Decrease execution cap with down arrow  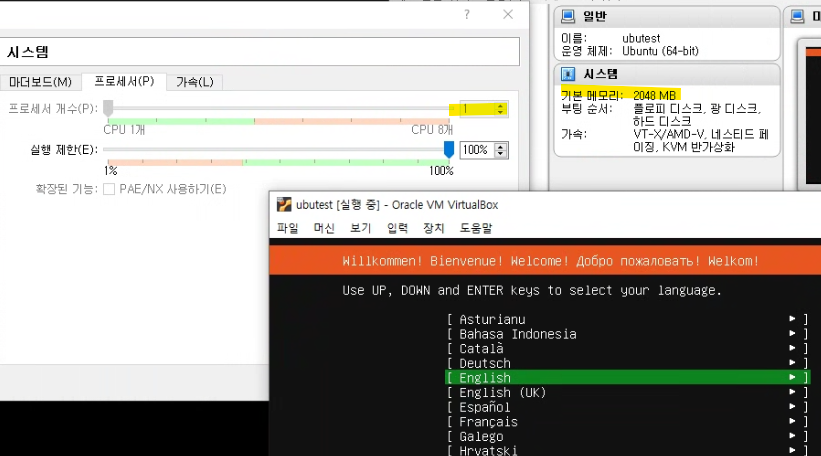click(x=501, y=154)
